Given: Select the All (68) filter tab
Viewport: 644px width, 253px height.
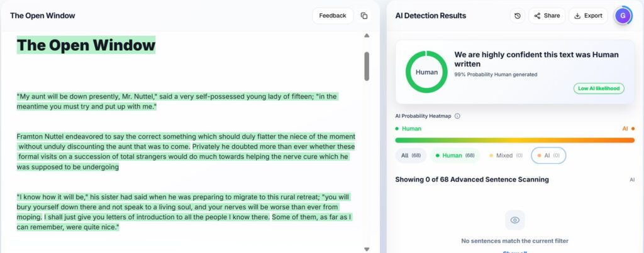Looking at the screenshot, I should [x=411, y=156].
